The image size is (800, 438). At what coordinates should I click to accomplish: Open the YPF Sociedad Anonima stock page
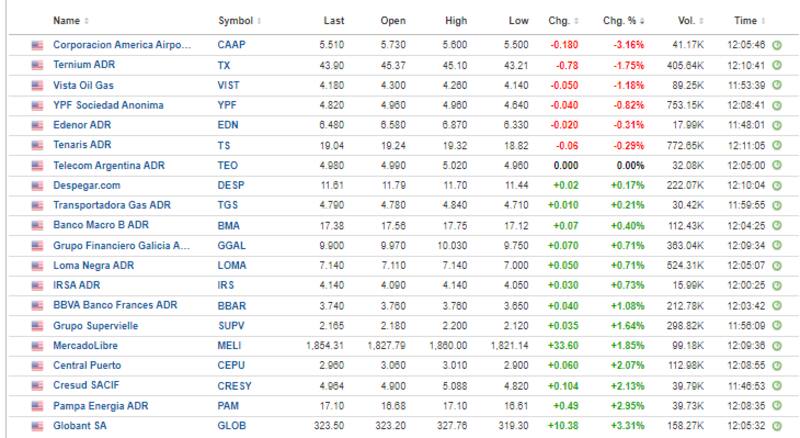click(x=108, y=105)
